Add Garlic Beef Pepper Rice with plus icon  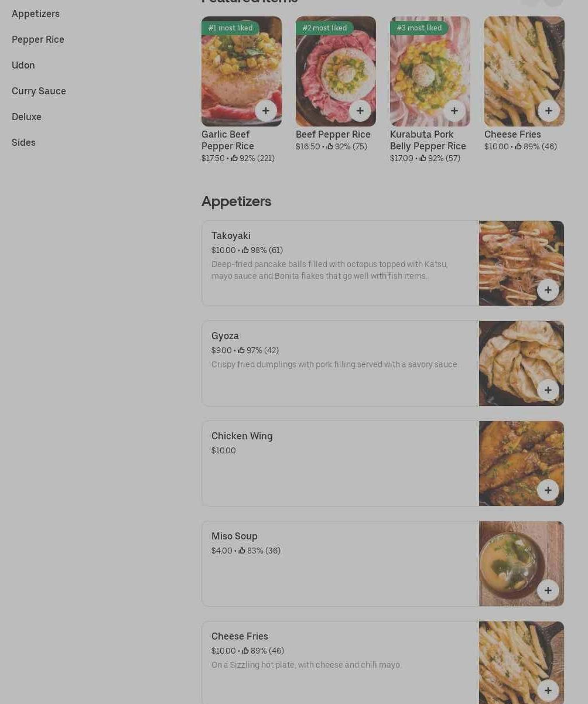266,111
